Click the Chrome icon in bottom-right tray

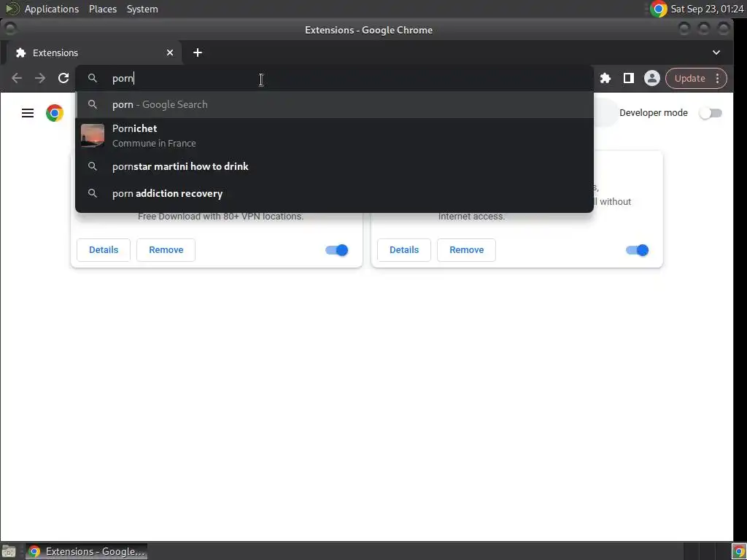[738, 551]
